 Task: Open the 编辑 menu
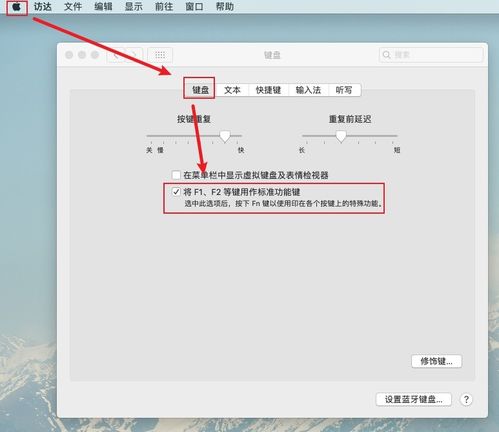[x=103, y=7]
